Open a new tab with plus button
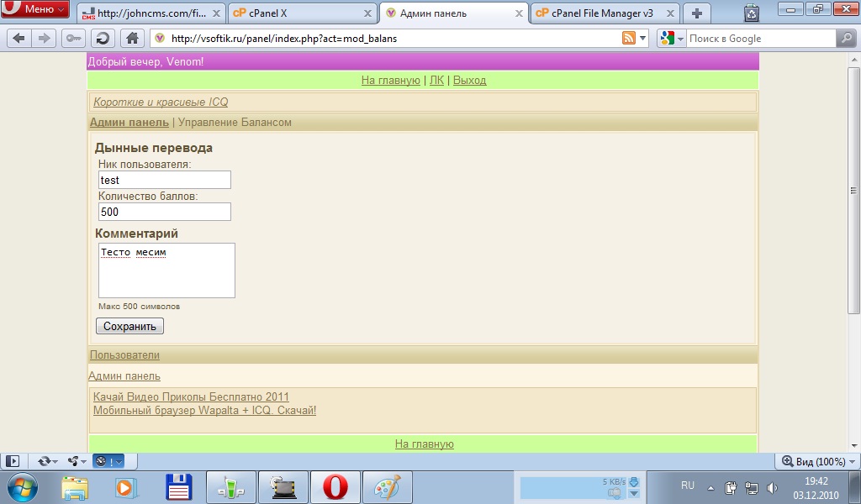Screen dimensions: 861x504 click(697, 13)
